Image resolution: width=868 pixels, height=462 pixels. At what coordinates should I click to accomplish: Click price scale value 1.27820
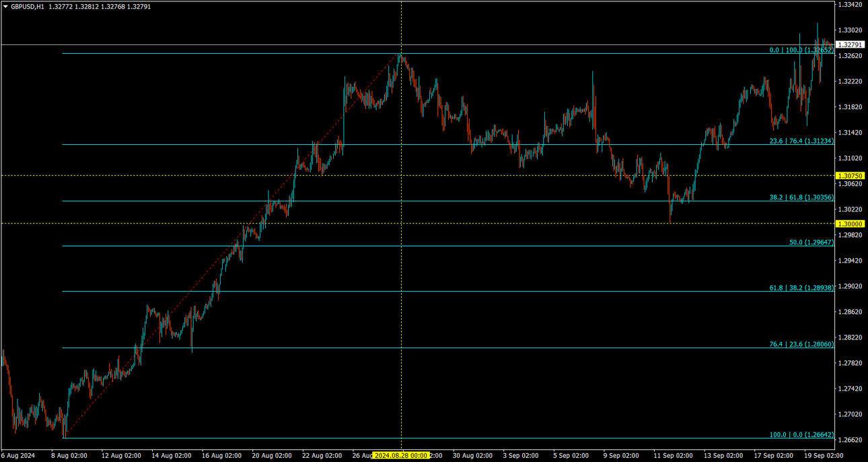851,363
